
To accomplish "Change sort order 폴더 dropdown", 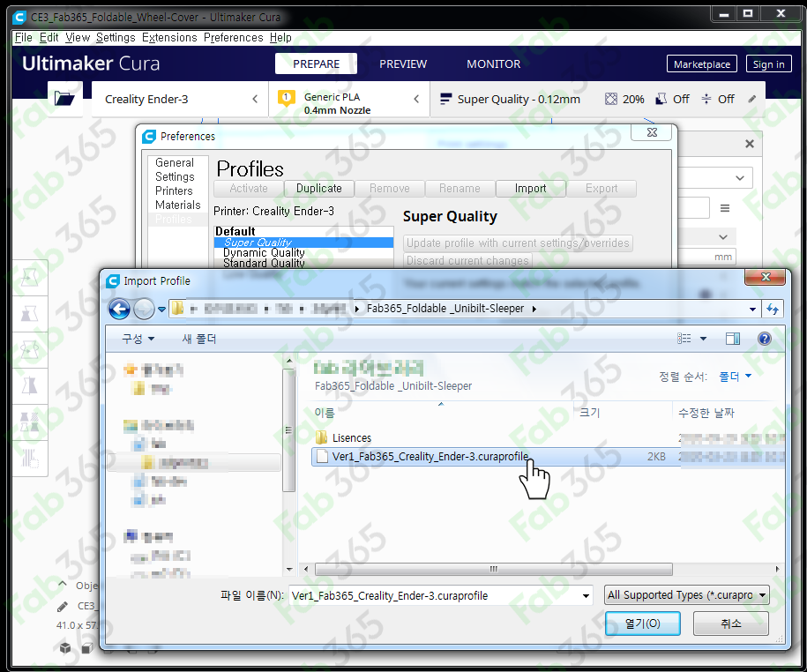I will 735,377.
